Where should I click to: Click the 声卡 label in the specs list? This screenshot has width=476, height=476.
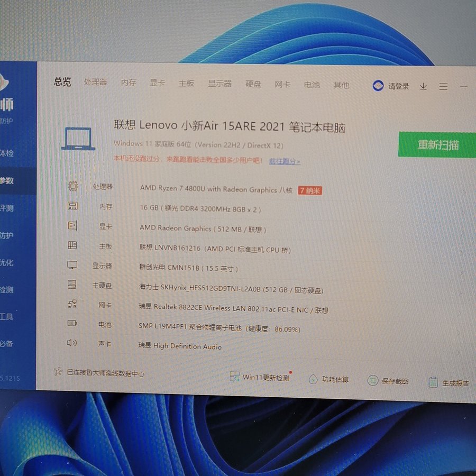point(104,344)
